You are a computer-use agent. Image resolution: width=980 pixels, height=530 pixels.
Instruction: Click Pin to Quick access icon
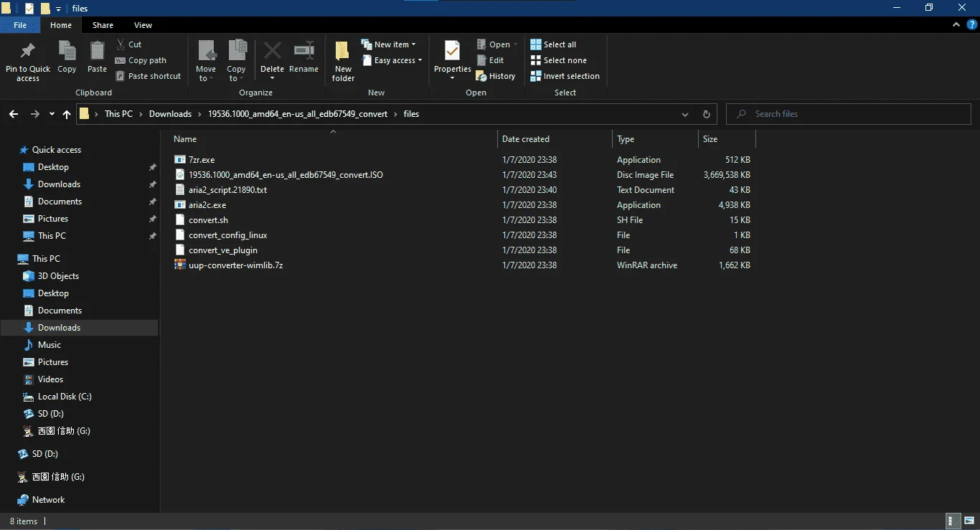pos(28,52)
